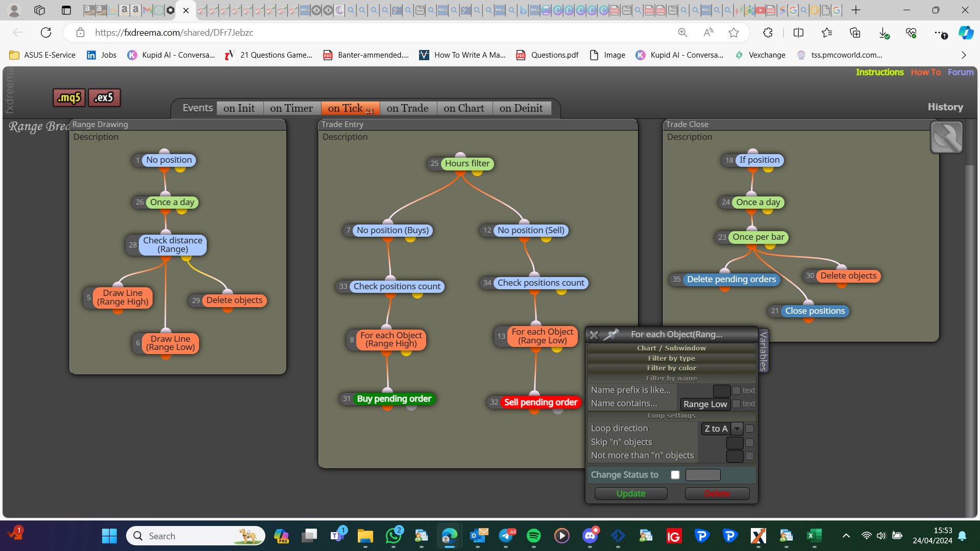The height and width of the screenshot is (551, 980).
Task: Open the Instructions link
Action: [879, 72]
